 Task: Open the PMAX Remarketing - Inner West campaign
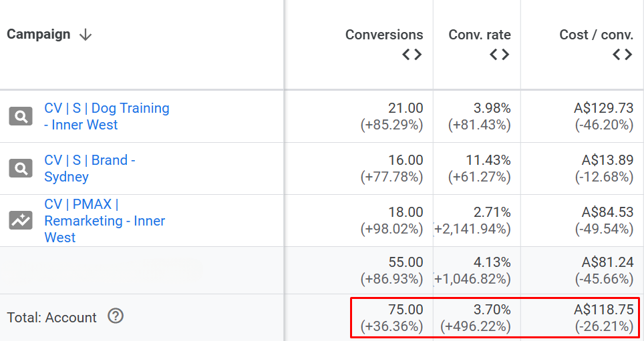click(104, 220)
